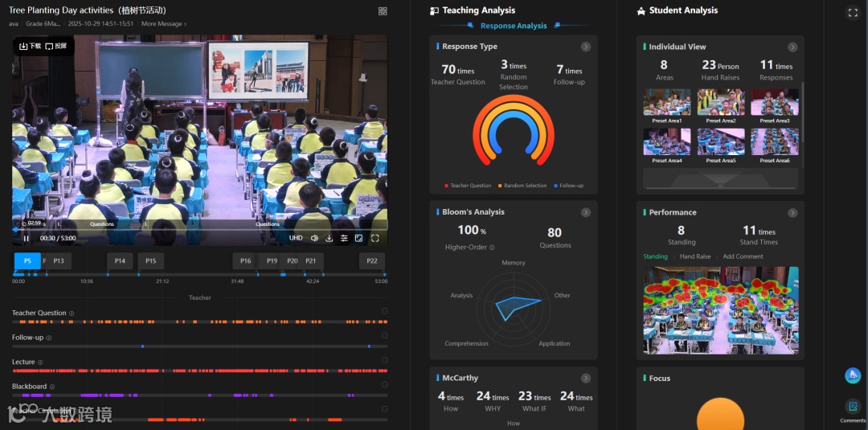Pause the lesson video
Image resolution: width=868 pixels, height=430 pixels.
pyautogui.click(x=26, y=239)
